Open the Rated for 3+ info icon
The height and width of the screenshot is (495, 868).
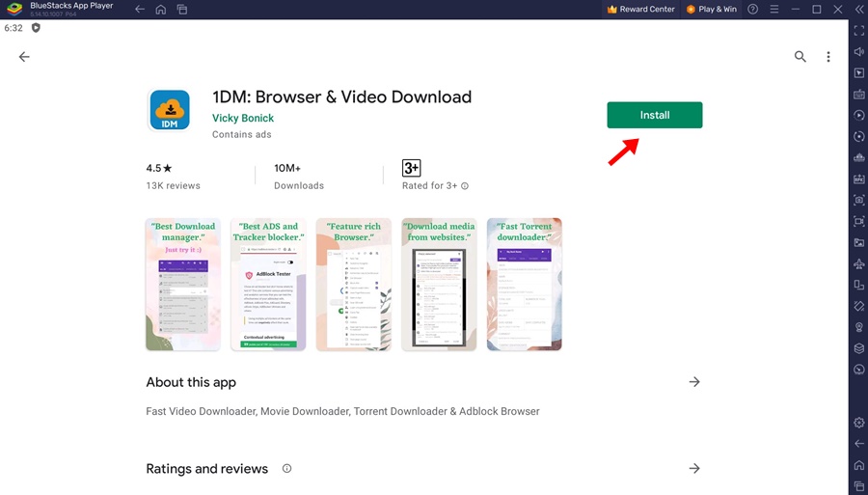(x=465, y=186)
